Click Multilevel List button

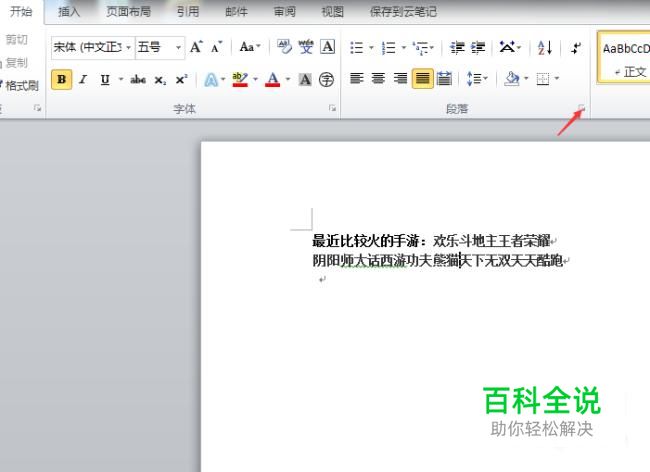tap(422, 48)
